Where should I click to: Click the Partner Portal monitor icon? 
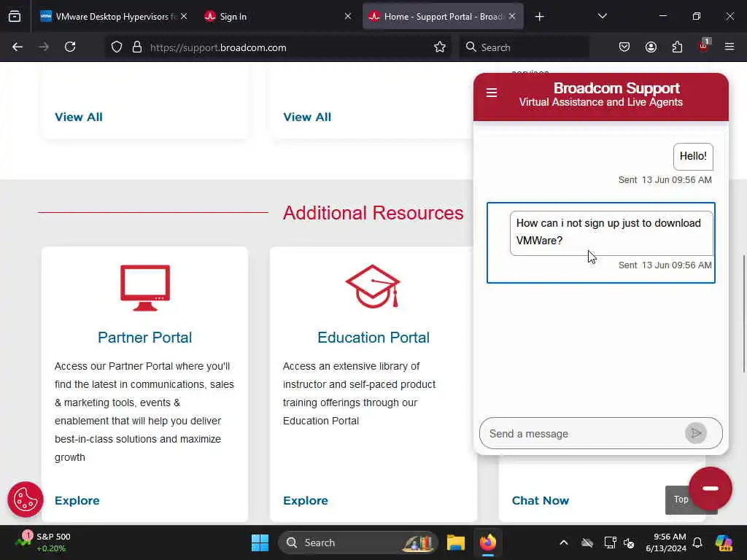tap(145, 287)
